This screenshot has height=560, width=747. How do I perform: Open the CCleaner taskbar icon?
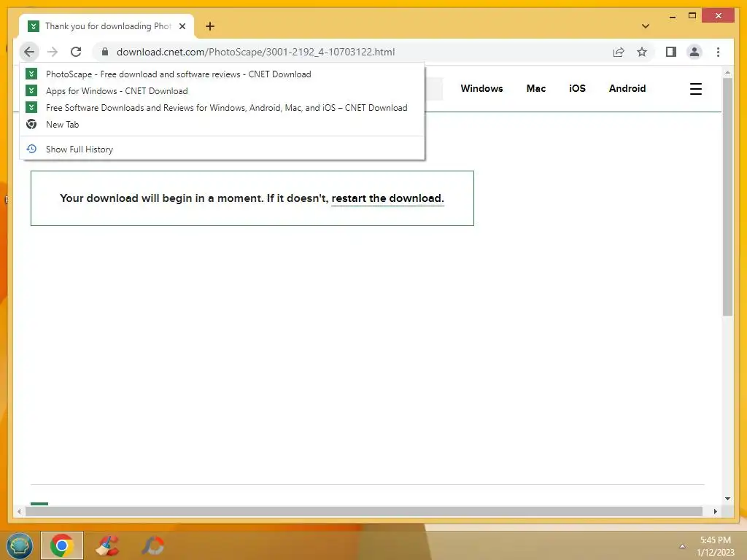coord(107,545)
